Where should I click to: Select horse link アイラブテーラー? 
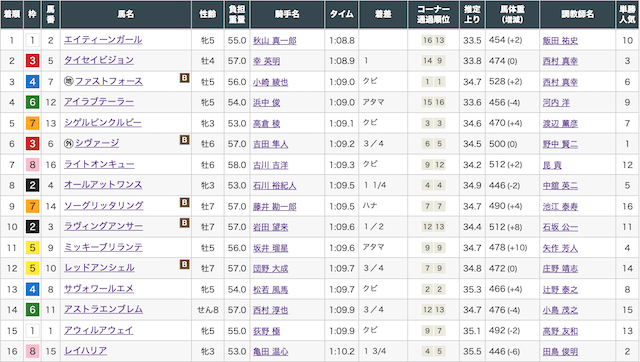(x=99, y=102)
